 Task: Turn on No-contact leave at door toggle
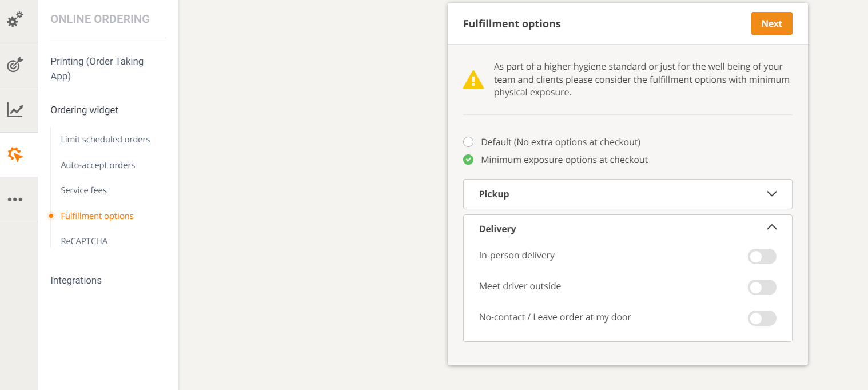pos(762,319)
